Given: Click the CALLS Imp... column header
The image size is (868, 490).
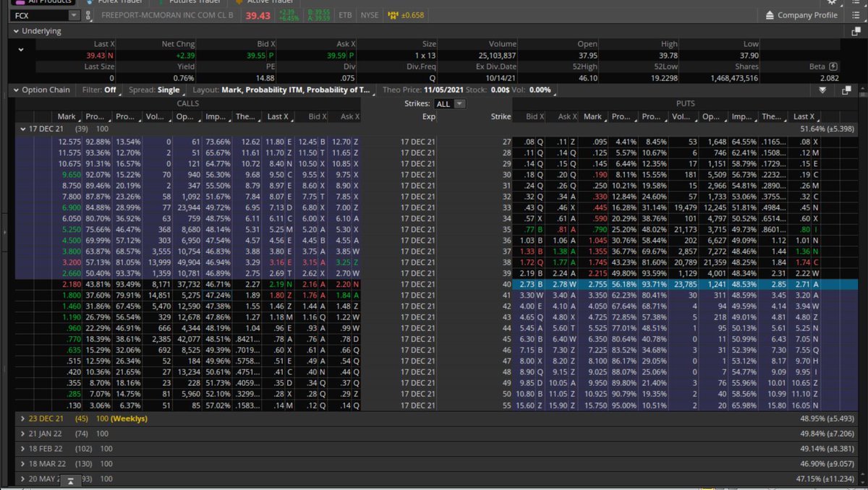Looking at the screenshot, I should tap(216, 116).
